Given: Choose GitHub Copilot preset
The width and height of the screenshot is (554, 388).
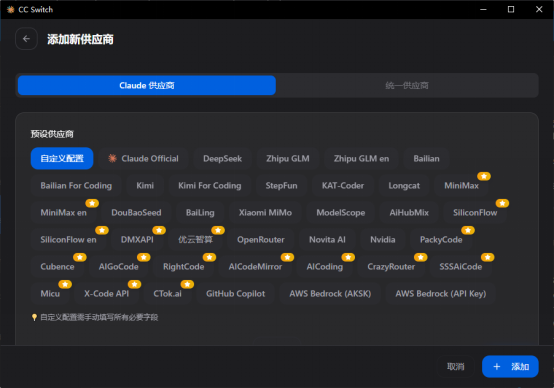Looking at the screenshot, I should click(x=236, y=294).
